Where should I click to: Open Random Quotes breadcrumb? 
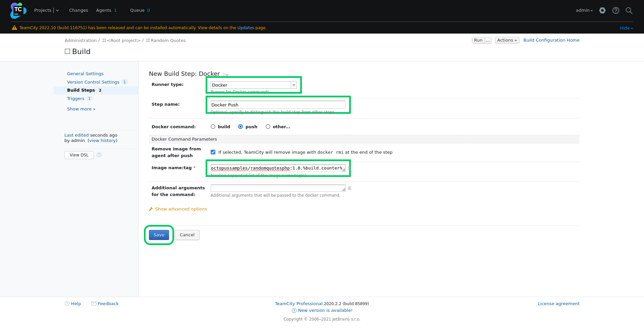pyautogui.click(x=168, y=41)
